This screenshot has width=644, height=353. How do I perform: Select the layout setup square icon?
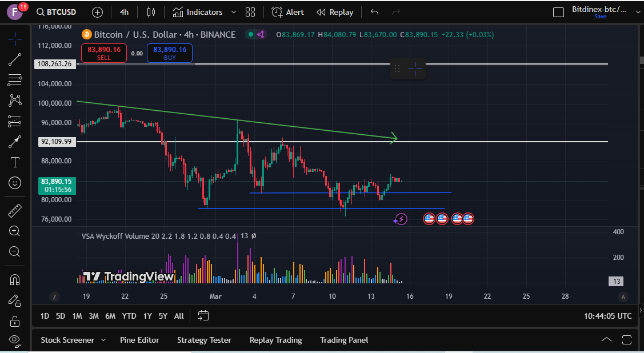(559, 13)
